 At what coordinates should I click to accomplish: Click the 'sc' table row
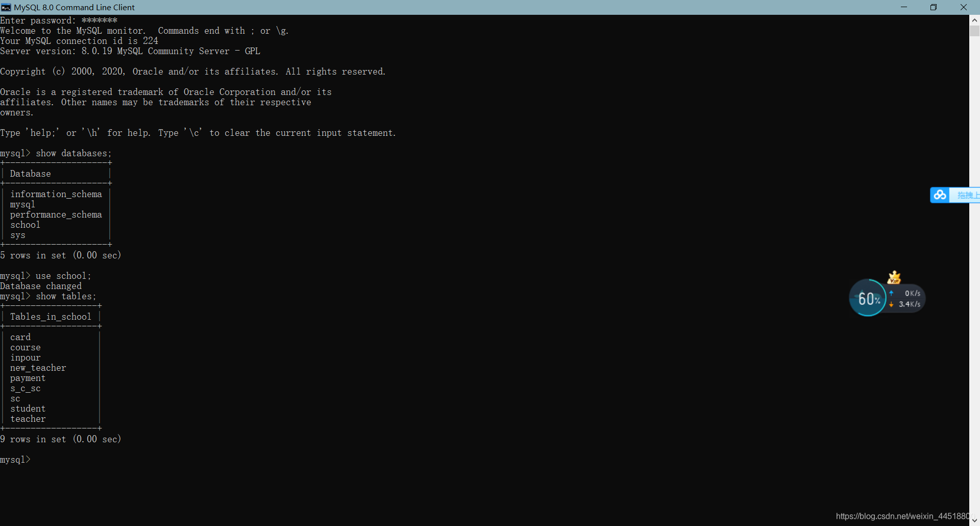pyautogui.click(x=15, y=398)
